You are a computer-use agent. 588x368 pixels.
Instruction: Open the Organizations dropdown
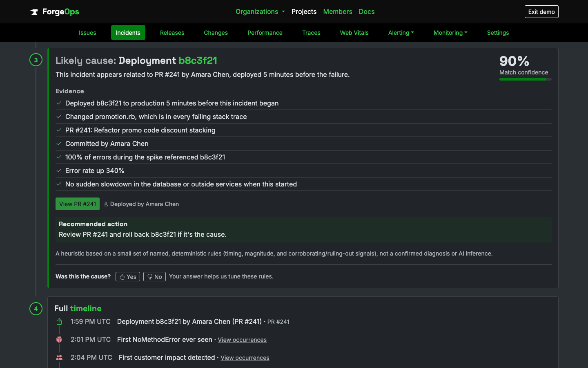[x=260, y=11]
